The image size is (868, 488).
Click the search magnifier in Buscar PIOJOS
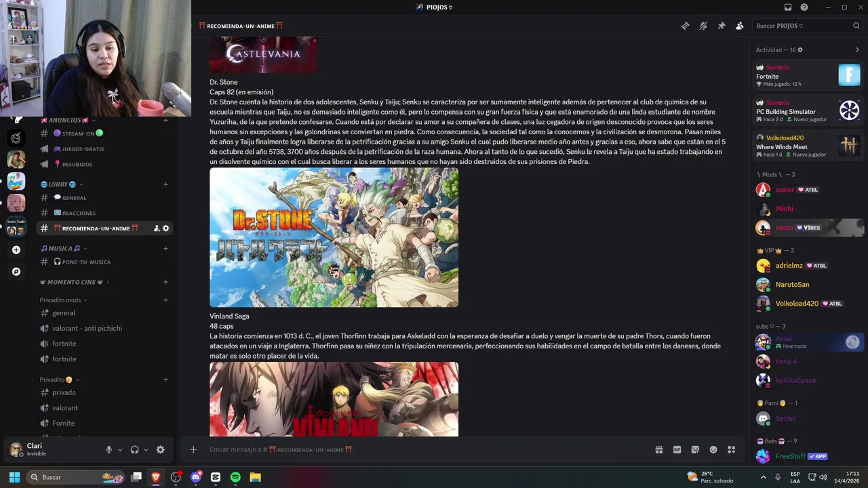tap(856, 26)
